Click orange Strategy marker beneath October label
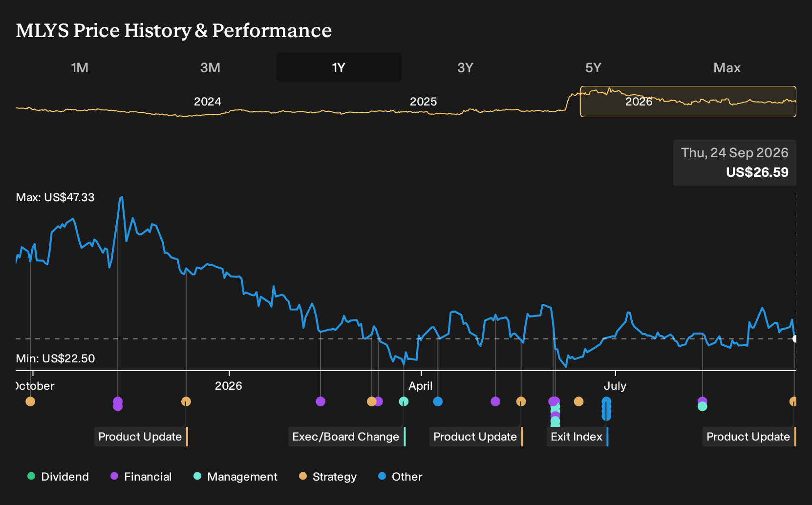 coord(30,401)
